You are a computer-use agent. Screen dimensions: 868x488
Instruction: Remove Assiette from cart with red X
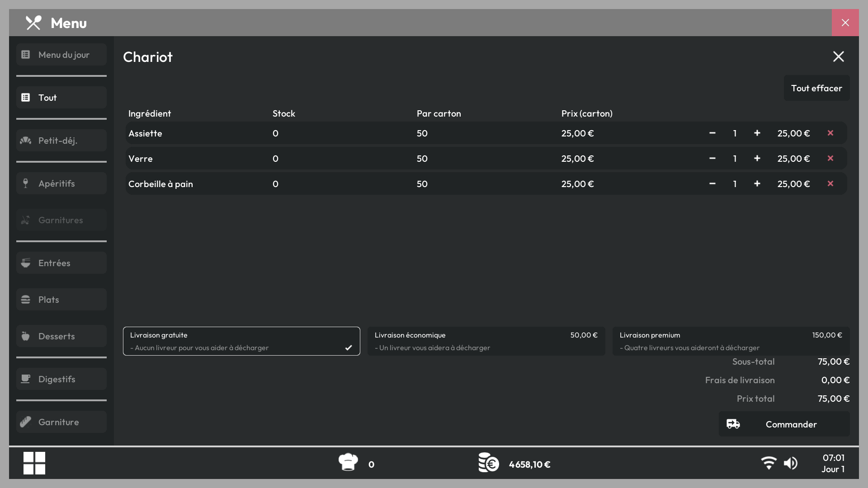(830, 133)
